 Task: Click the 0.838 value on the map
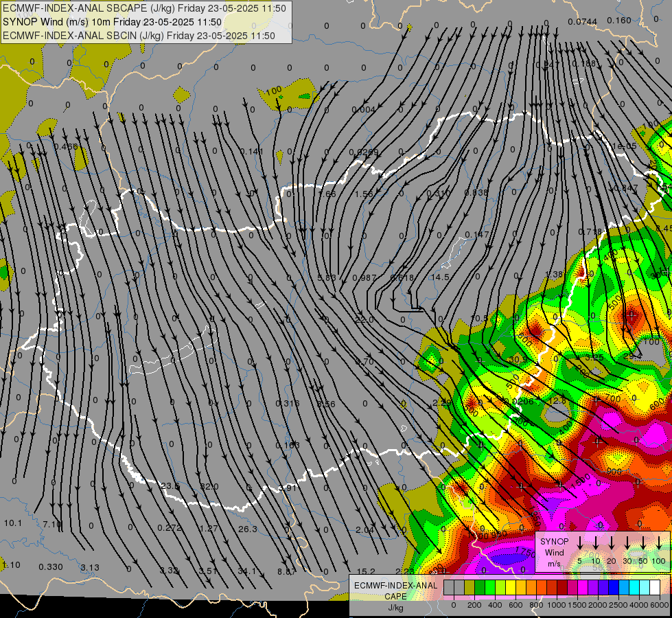(476, 192)
